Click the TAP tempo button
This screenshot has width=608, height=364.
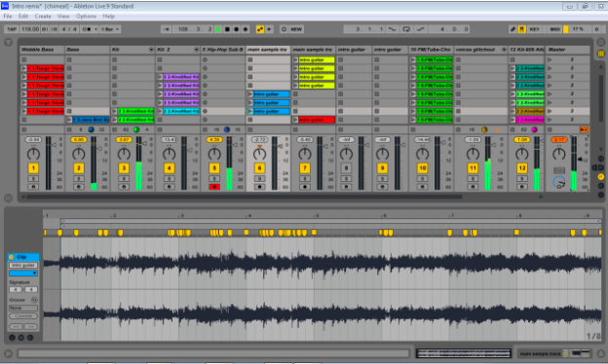point(12,29)
